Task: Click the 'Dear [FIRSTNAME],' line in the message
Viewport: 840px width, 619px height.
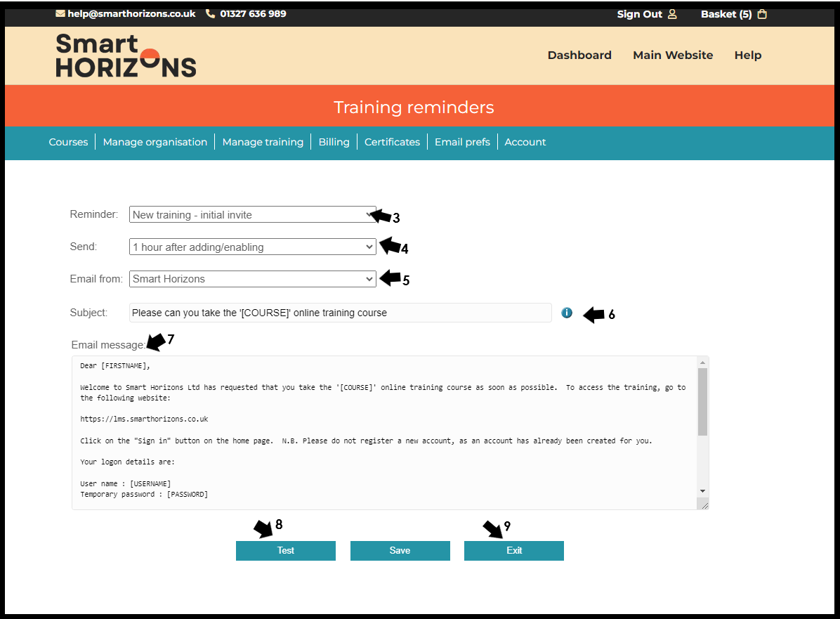Action: (115, 365)
